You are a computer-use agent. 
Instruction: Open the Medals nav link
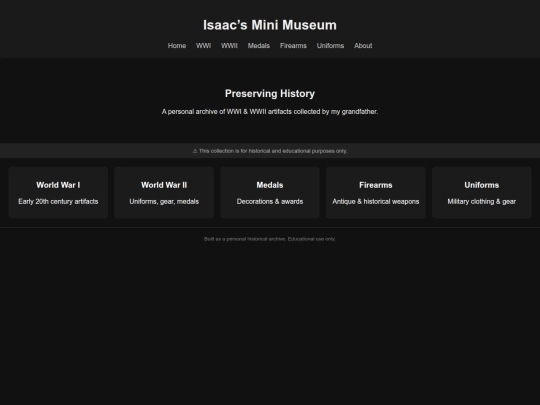259,46
